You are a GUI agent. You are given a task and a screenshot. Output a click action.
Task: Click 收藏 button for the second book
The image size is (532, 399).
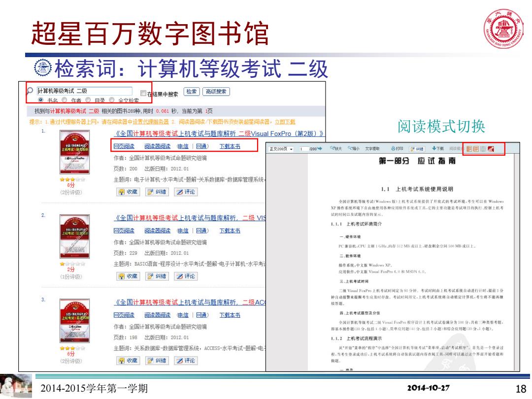pyautogui.click(x=128, y=276)
